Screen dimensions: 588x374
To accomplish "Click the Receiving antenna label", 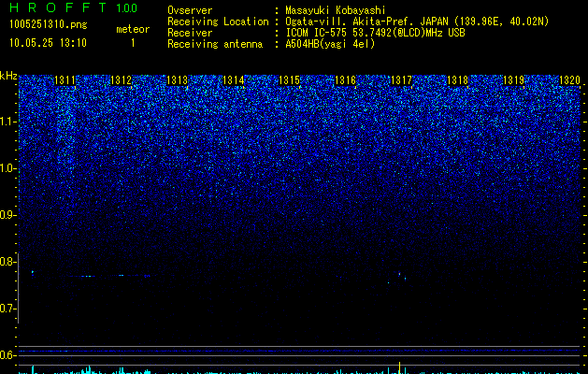I will pos(215,44).
